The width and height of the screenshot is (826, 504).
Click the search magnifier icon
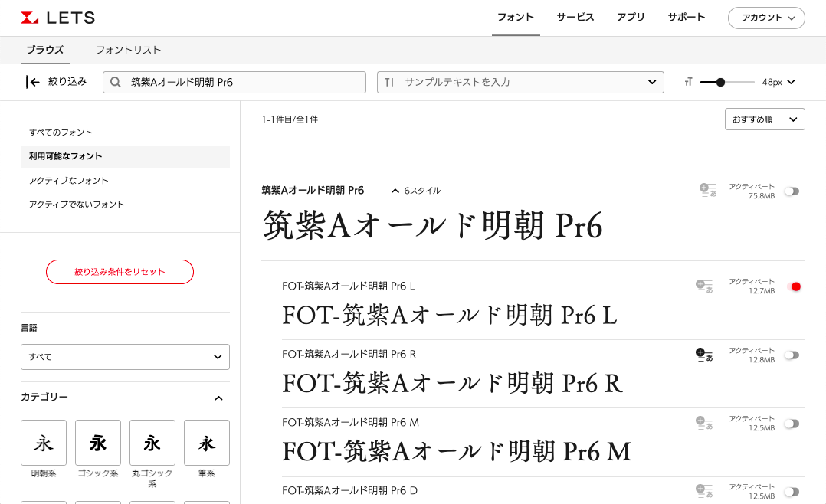(x=116, y=82)
